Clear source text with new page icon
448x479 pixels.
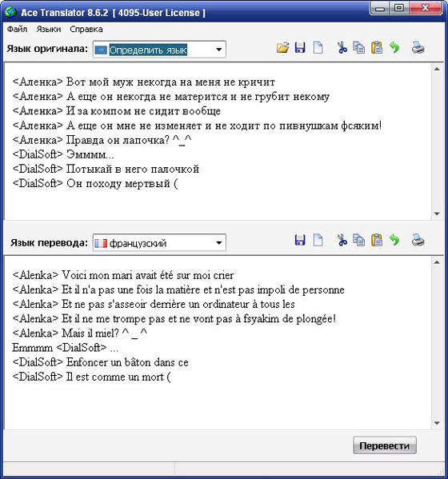pos(318,48)
